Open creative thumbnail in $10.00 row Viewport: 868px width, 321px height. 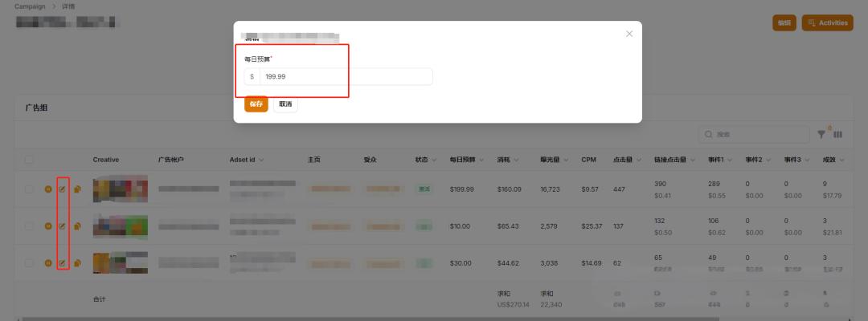[120, 226]
